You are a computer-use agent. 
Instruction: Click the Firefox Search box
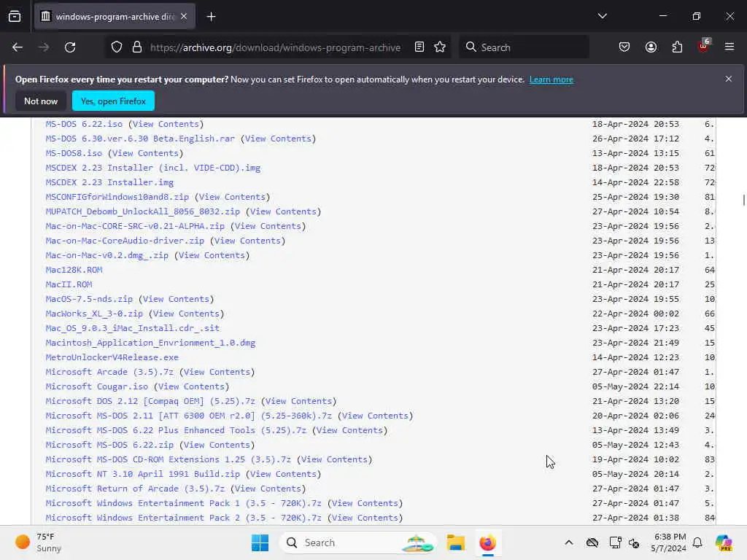click(524, 47)
